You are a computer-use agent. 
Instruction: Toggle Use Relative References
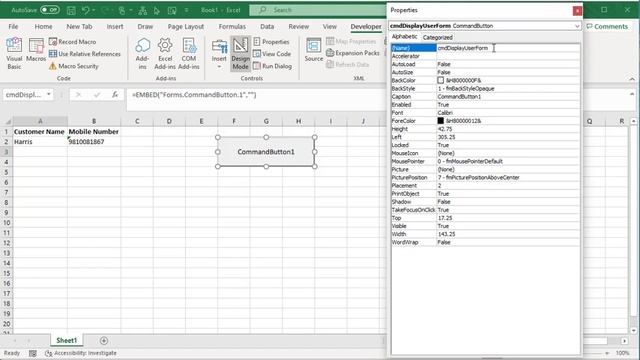click(x=85, y=54)
